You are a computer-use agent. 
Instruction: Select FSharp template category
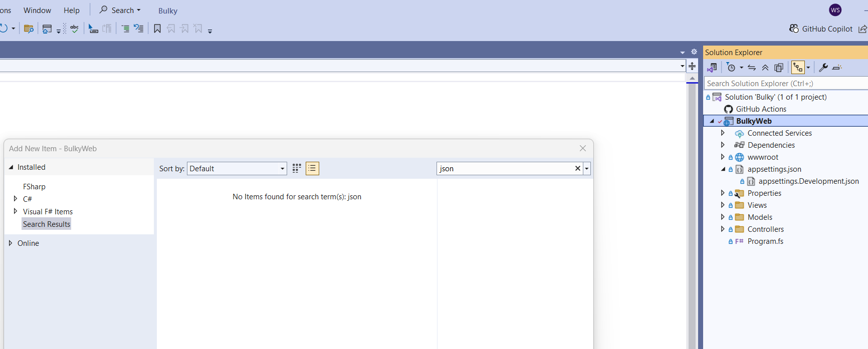34,186
